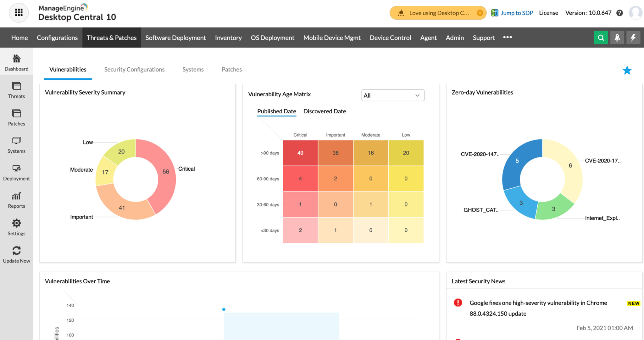
Task: Open the user profile avatar menu
Action: [635, 13]
